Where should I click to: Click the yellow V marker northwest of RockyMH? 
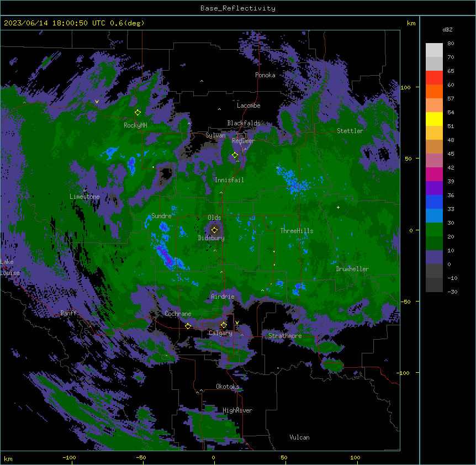pyautogui.click(x=97, y=102)
